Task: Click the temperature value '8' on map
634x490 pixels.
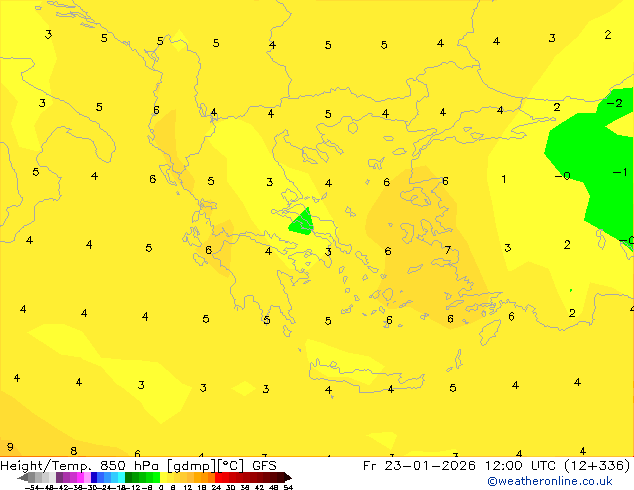Action: (74, 450)
